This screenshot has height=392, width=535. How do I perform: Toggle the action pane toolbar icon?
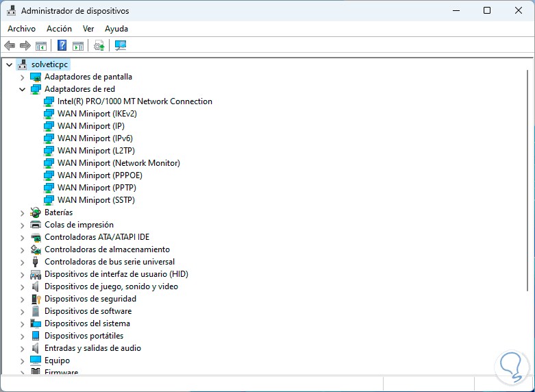coord(78,45)
